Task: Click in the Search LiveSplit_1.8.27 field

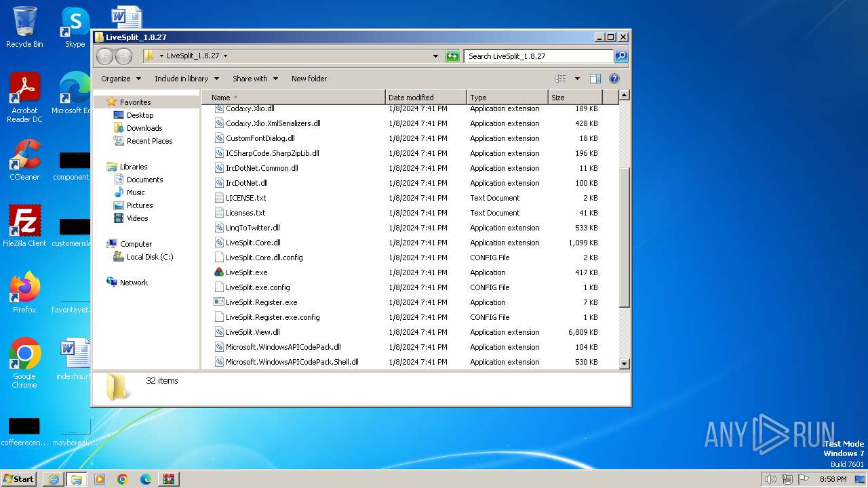Action: (x=539, y=56)
